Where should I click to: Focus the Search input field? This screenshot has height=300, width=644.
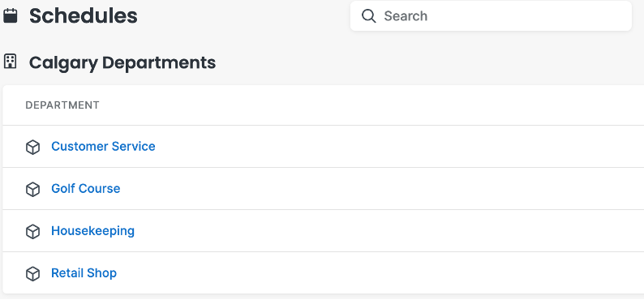point(491,16)
